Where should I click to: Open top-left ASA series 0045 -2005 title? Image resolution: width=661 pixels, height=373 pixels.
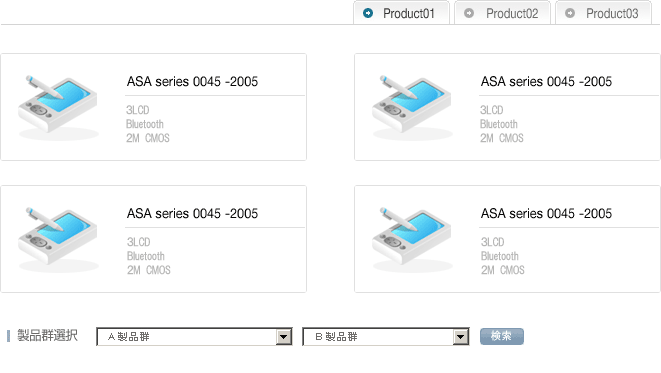192,81
